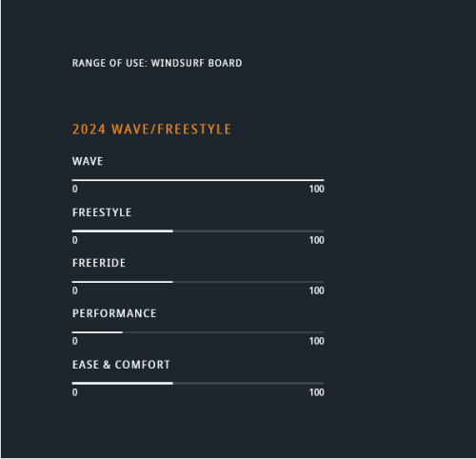Click the Freestyle rating bar
476x459 pixels.
[198, 231]
